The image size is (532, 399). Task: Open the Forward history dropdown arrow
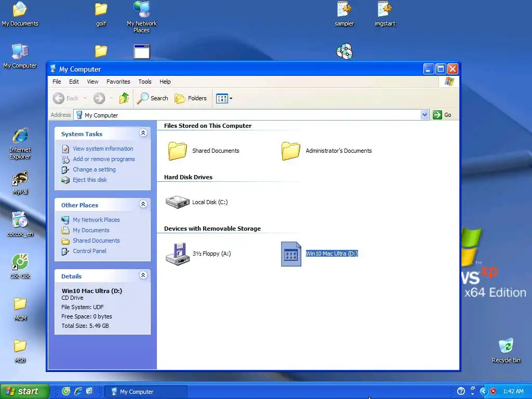coord(111,98)
